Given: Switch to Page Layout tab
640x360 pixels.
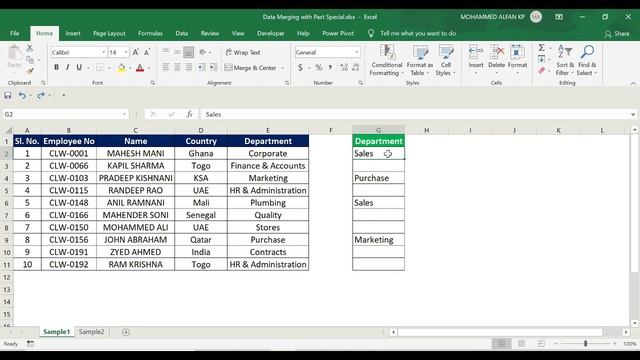Looking at the screenshot, I should 109,33.
